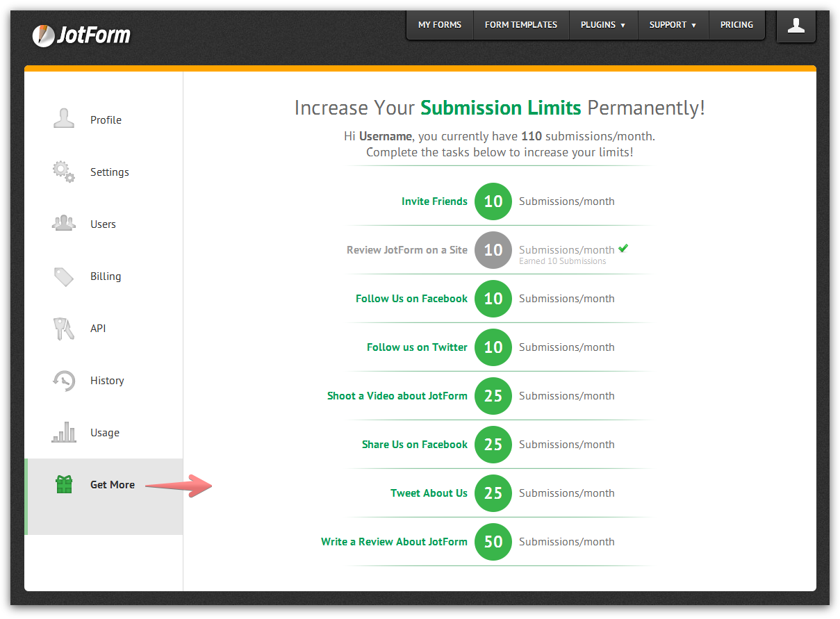Open FORM TEMPLATES
The width and height of the screenshot is (840, 619).
click(521, 24)
